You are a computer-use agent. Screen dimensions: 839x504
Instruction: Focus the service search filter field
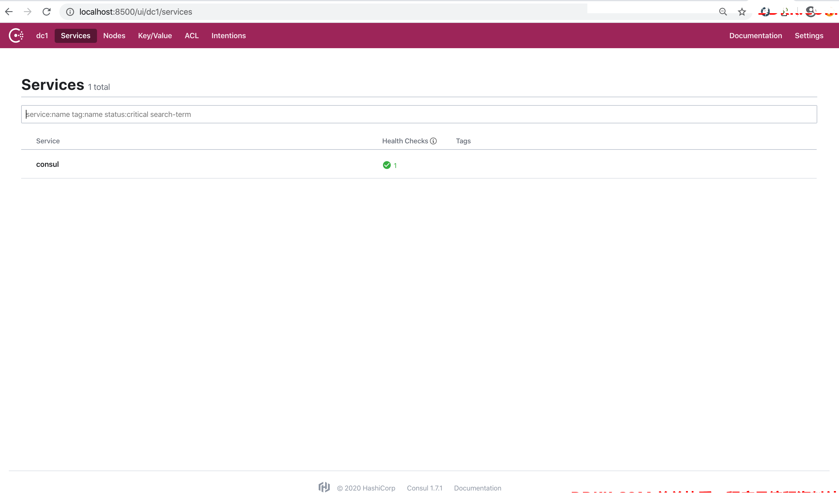click(419, 114)
